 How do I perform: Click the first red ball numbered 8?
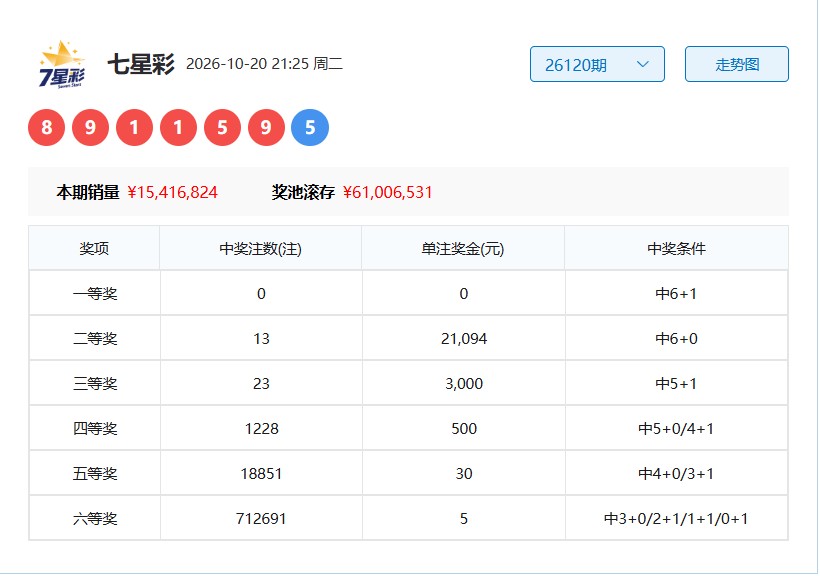47,127
